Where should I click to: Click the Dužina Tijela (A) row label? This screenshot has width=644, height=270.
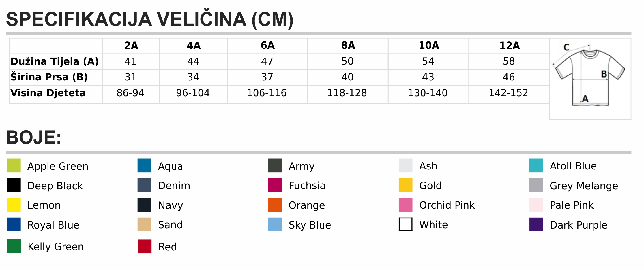coord(55,62)
